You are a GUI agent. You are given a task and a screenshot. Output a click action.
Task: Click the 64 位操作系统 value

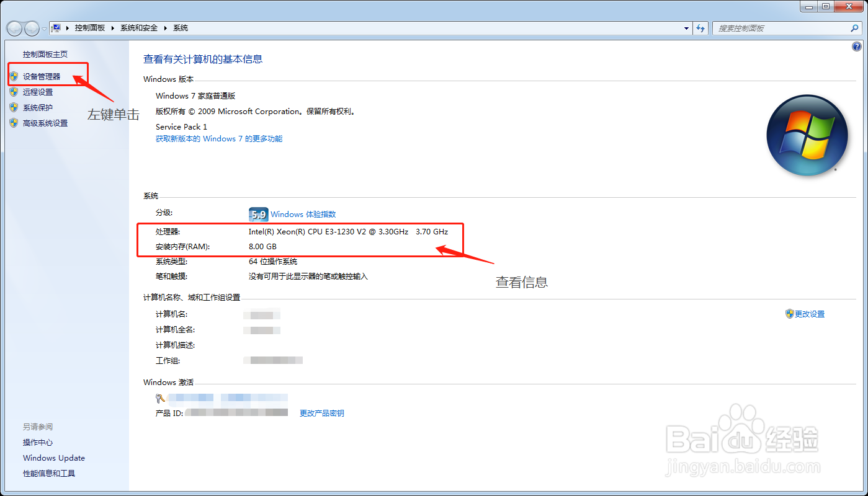click(x=273, y=262)
